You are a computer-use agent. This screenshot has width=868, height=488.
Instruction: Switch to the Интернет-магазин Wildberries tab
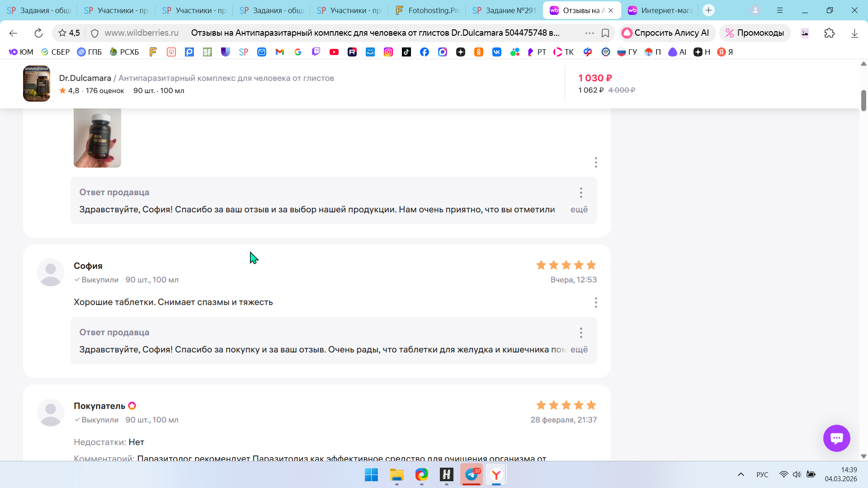click(x=660, y=10)
